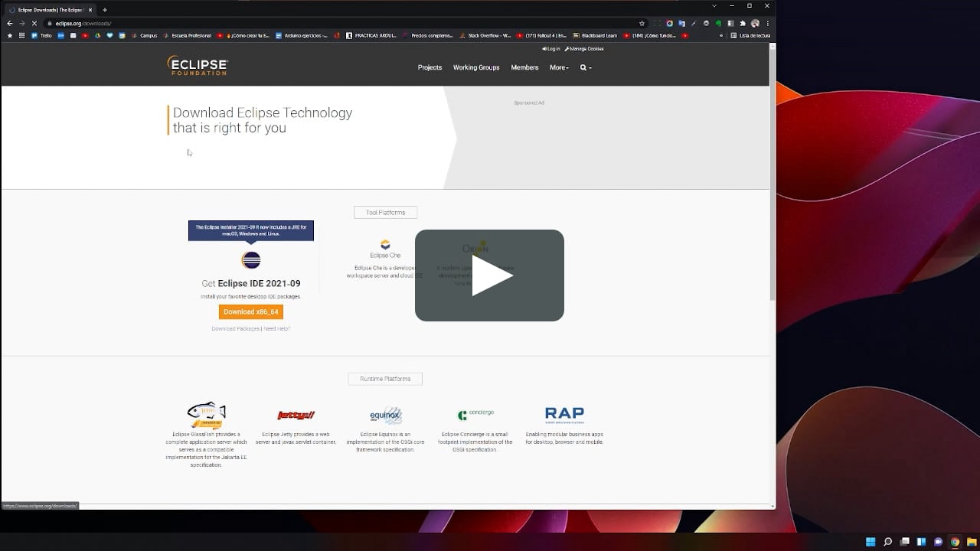Open File Explorer from the taskbar

pos(972,542)
